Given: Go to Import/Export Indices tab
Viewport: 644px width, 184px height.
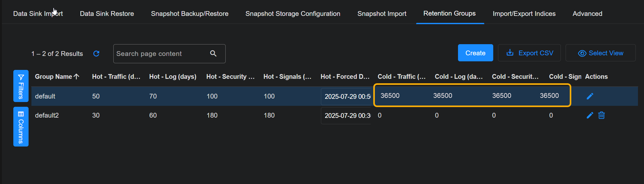Looking at the screenshot, I should (524, 14).
